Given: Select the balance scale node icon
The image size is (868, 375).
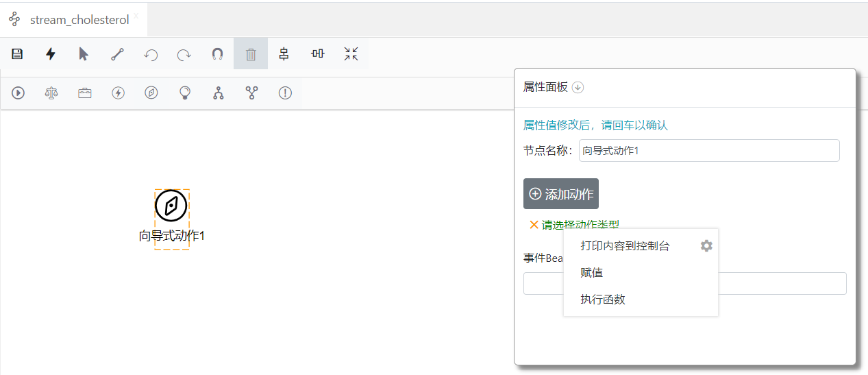Looking at the screenshot, I should 51,93.
